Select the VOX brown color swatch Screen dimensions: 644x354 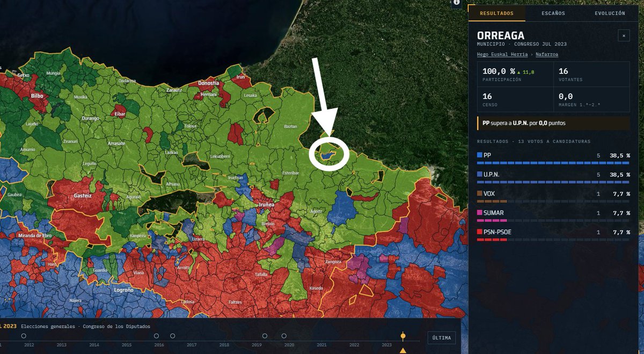tap(479, 194)
